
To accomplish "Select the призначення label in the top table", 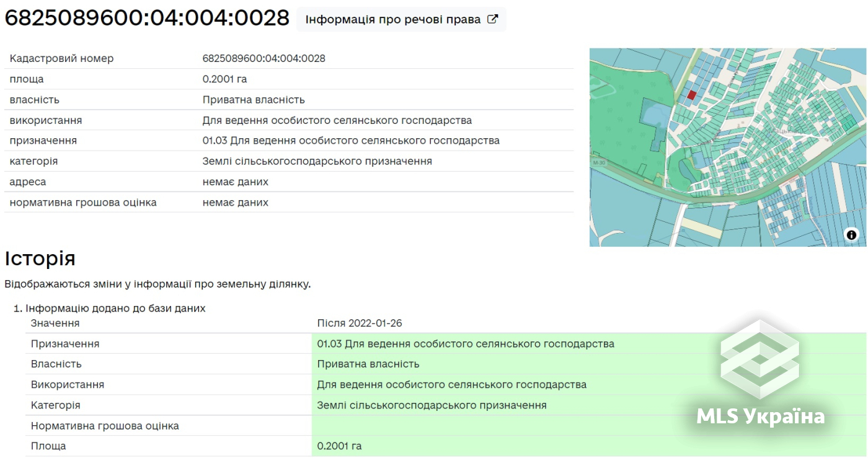I will 43,140.
